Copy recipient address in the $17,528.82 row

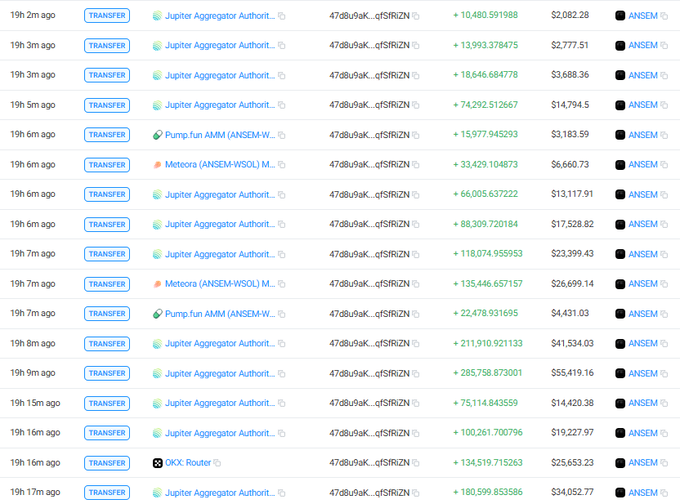415,224
